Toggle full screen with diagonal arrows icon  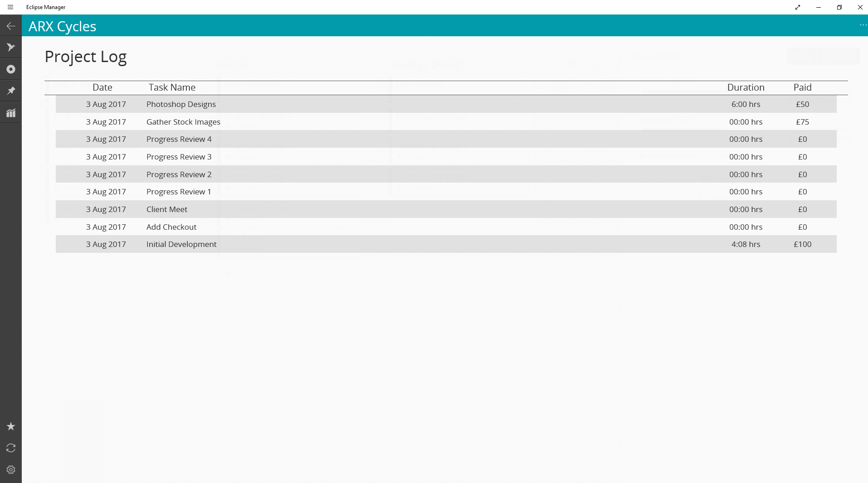click(798, 7)
